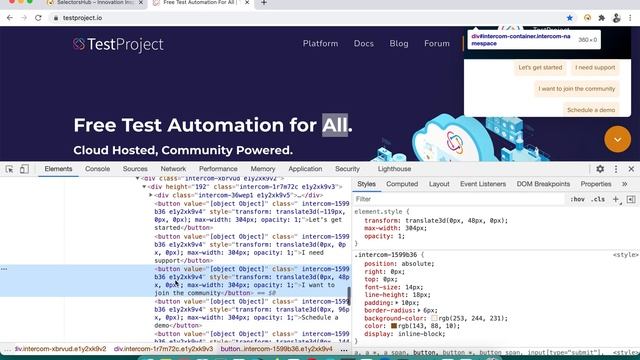Open a new browser tab

pos(264,3)
